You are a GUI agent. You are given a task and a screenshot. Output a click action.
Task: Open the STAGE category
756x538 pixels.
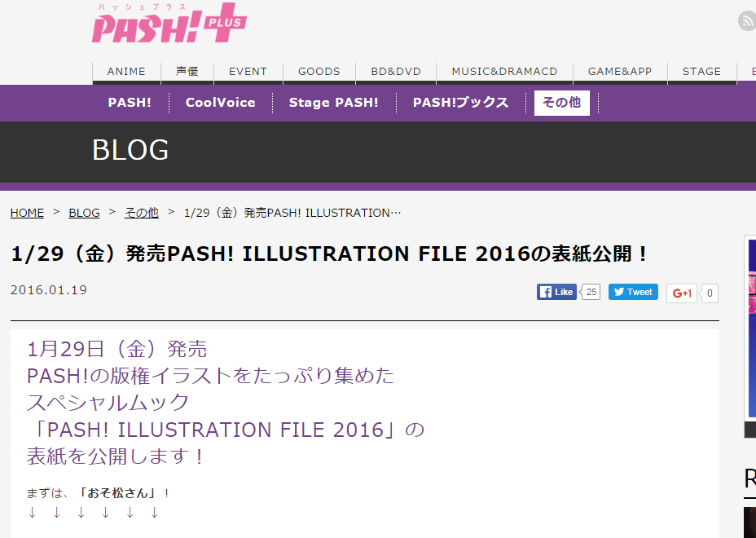click(701, 72)
